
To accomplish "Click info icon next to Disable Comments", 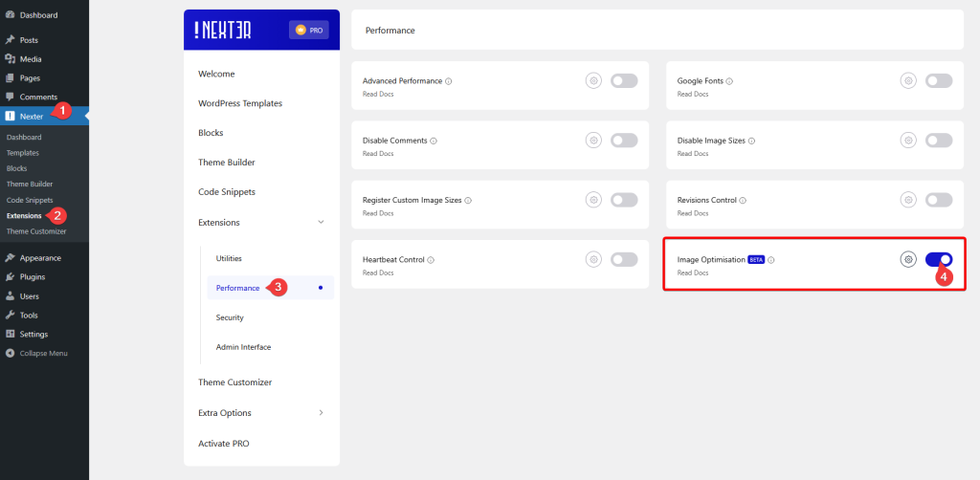I will pos(434,141).
